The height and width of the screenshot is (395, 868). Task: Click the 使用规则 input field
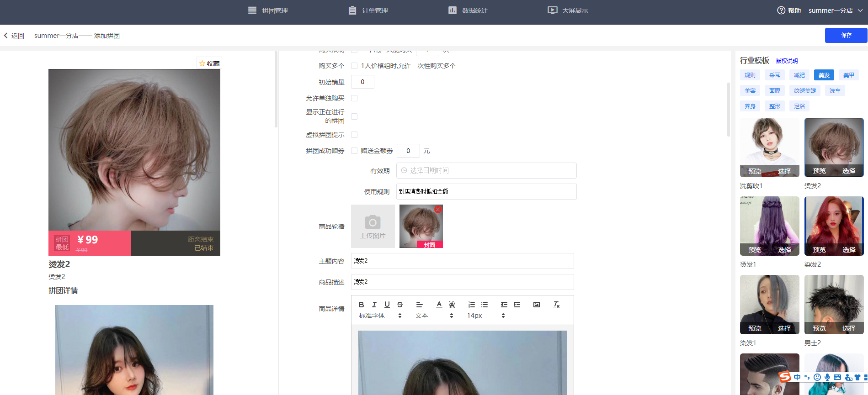click(x=486, y=192)
